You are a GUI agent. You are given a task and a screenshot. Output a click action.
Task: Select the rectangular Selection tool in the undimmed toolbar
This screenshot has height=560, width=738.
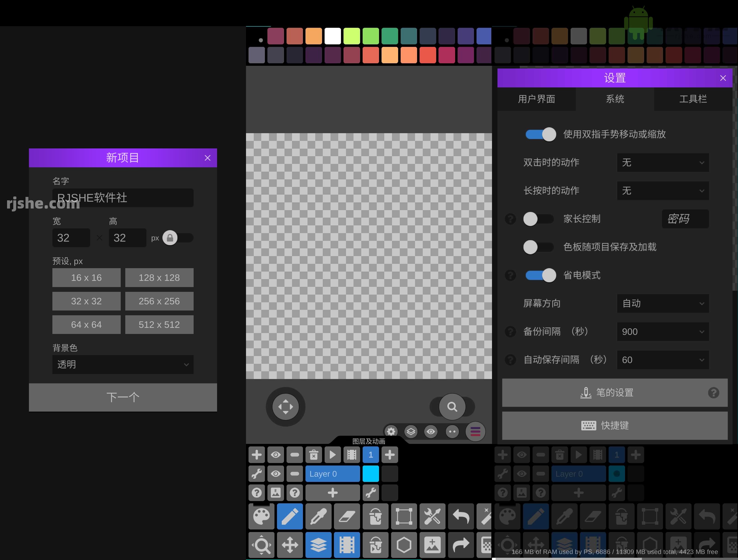[404, 517]
